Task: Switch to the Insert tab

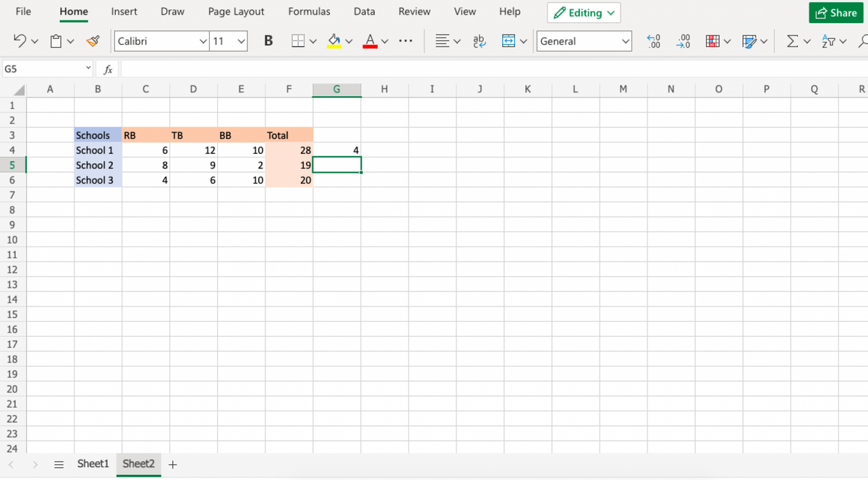Action: pos(124,12)
